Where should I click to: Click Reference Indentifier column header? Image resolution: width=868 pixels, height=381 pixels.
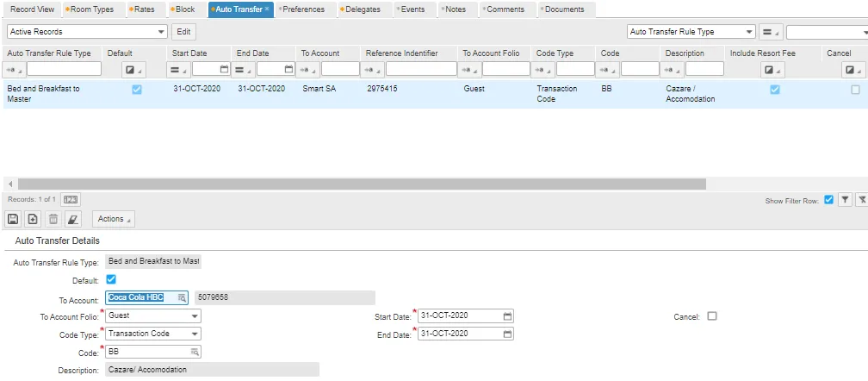(402, 53)
